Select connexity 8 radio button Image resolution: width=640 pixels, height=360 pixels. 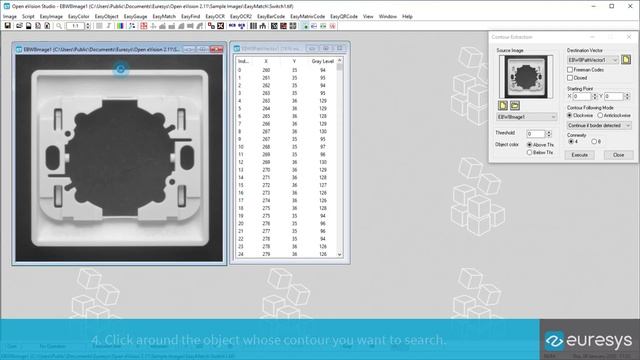(594, 142)
